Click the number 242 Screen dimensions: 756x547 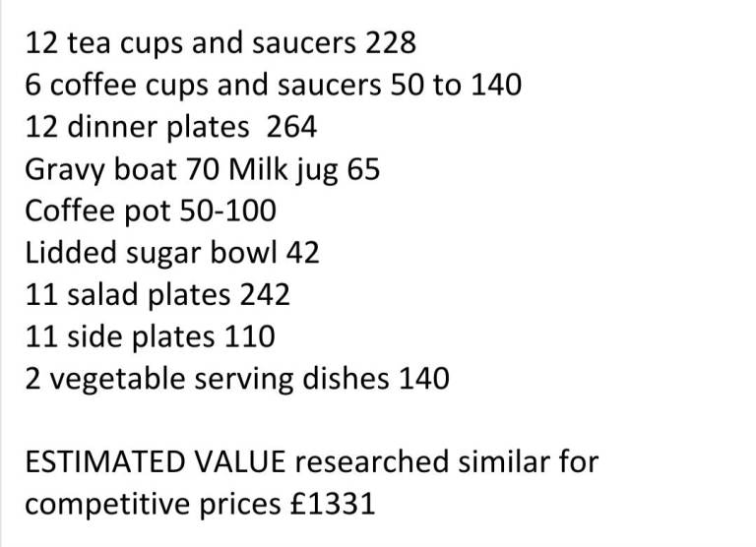point(265,295)
